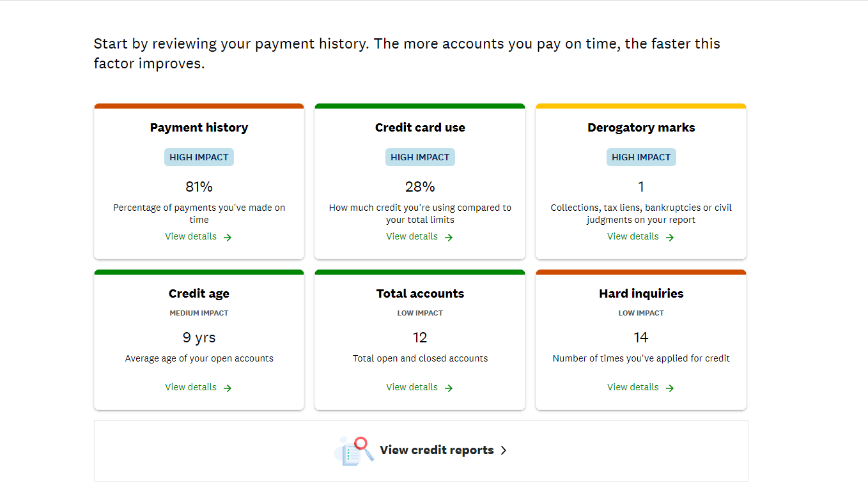
Task: Click the yellow bar above Derogatory marks
Action: tap(641, 106)
